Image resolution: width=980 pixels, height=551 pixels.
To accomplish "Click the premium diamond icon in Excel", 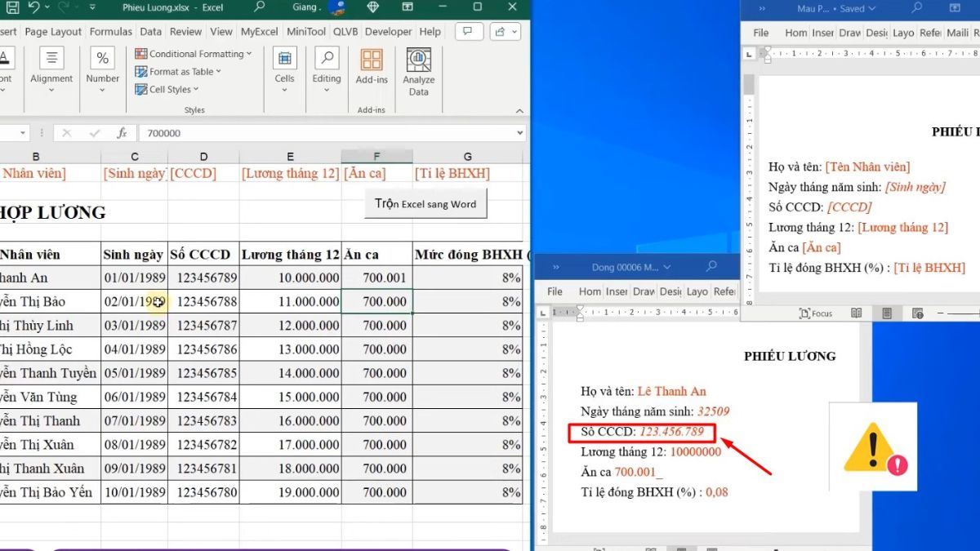I will click(373, 7).
